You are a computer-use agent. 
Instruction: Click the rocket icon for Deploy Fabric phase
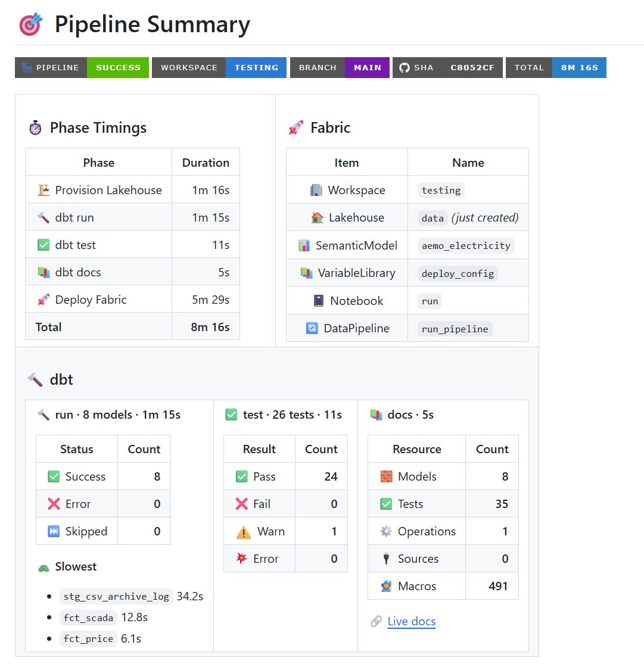[43, 300]
